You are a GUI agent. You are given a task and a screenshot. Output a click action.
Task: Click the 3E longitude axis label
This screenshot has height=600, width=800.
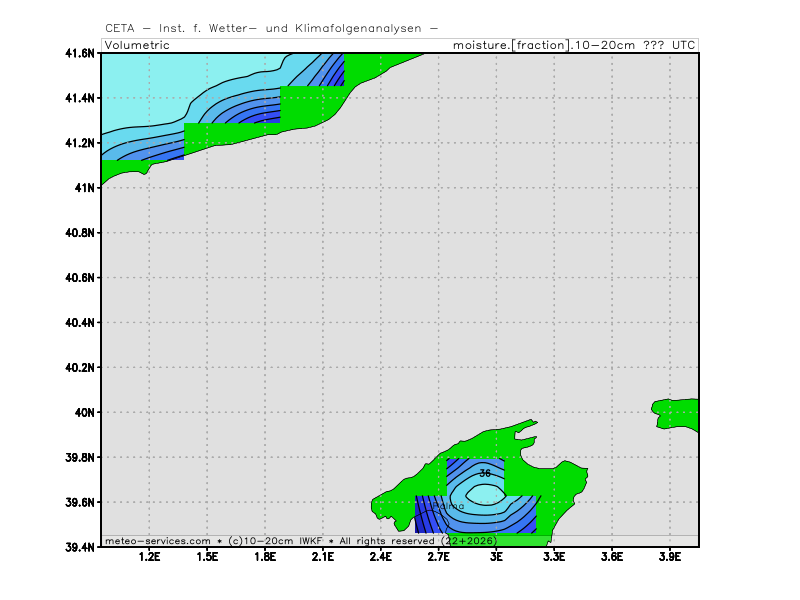496,557
